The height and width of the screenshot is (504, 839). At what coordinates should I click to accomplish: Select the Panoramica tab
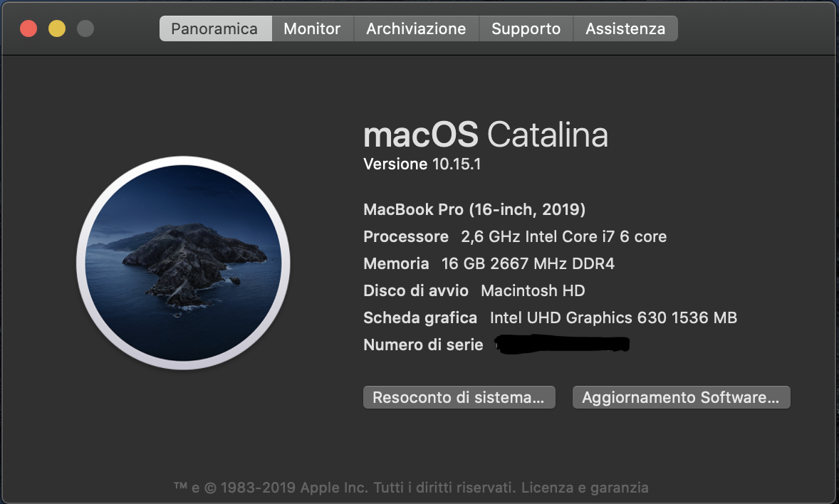214,29
